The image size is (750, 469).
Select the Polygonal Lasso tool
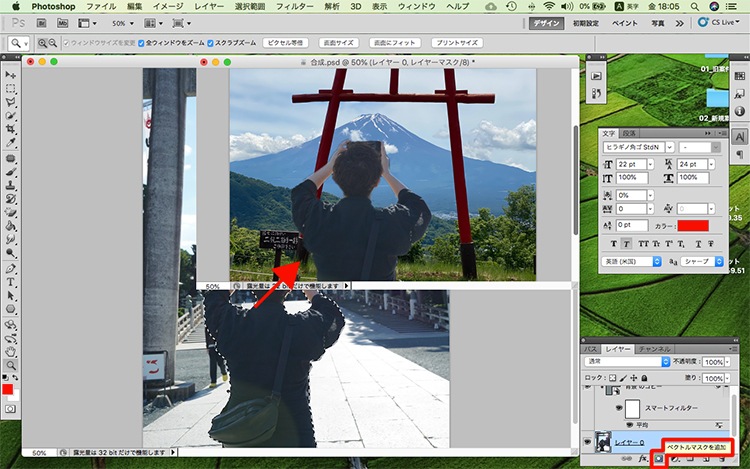(x=11, y=102)
